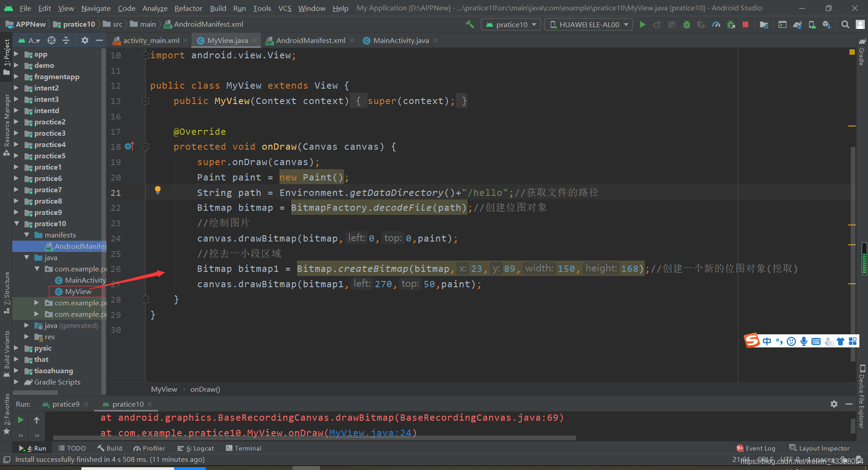Click the Make Project hammer icon

click(470, 24)
